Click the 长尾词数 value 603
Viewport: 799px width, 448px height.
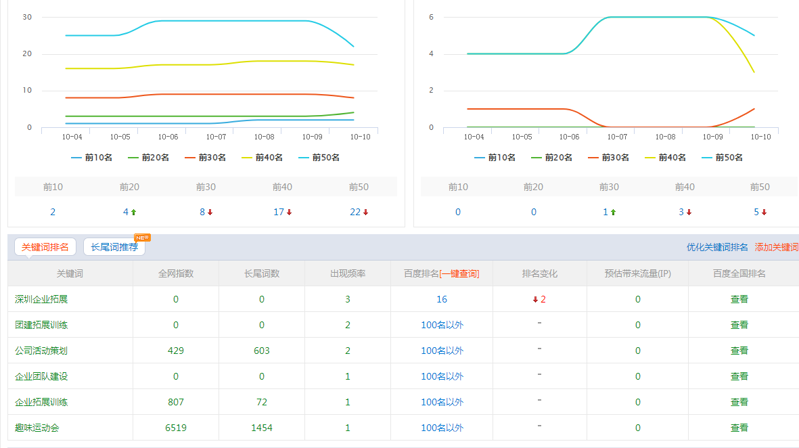[x=262, y=351]
